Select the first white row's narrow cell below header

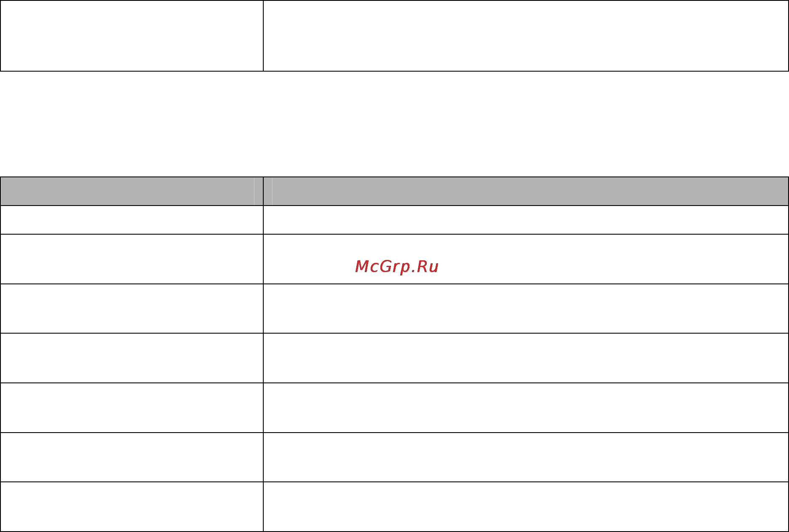pyautogui.click(x=132, y=220)
